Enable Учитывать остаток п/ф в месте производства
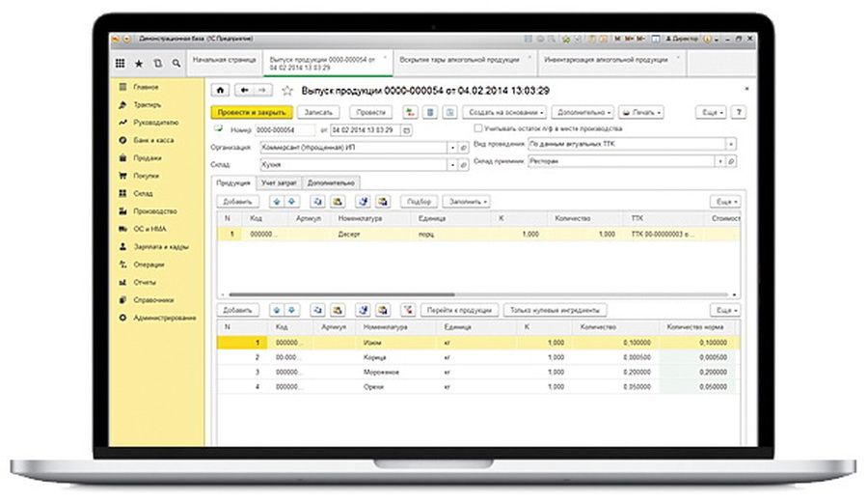This screenshot has height=502, width=868. tap(477, 128)
